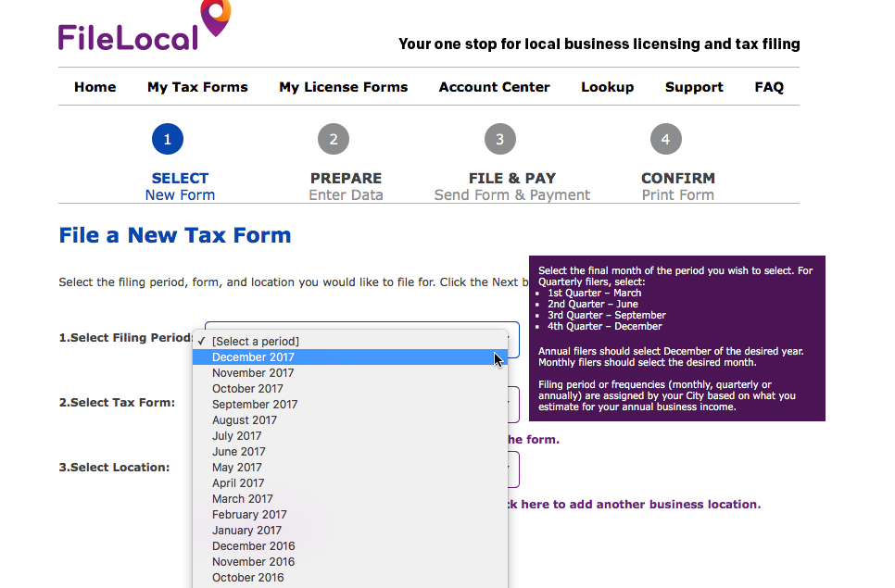Click the CONFIRM Print Form step label
The height and width of the screenshot is (588, 895).
[x=678, y=186]
